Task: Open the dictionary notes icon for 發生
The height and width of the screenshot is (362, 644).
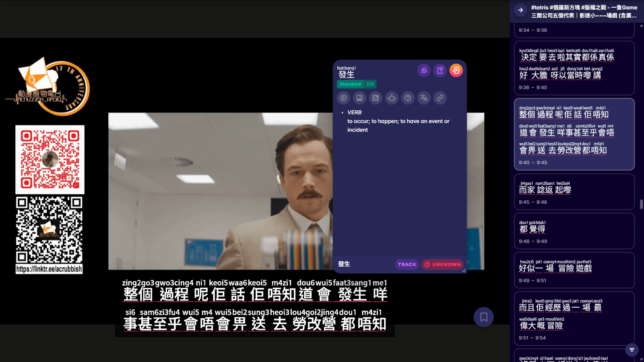Action: pyautogui.click(x=376, y=98)
